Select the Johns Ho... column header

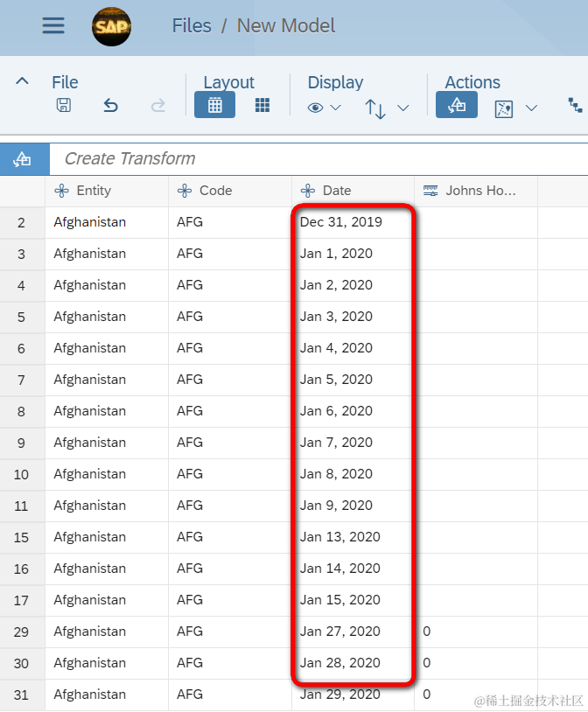476,191
